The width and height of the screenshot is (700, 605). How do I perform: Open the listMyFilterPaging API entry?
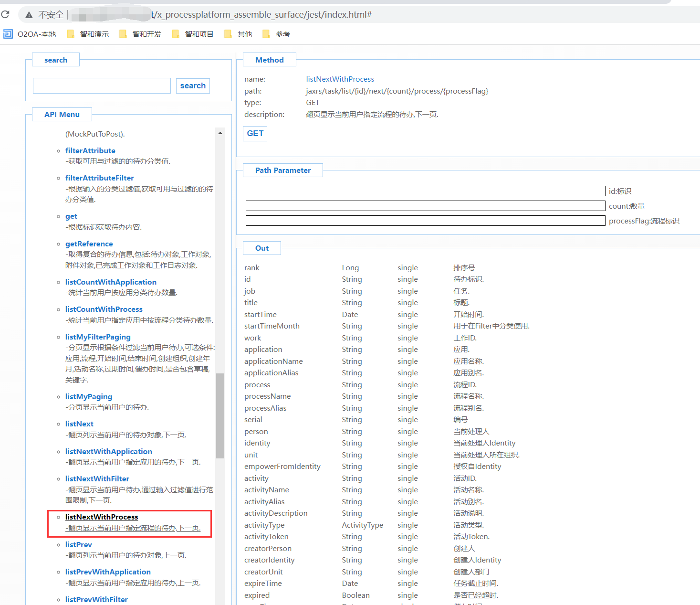pos(98,337)
